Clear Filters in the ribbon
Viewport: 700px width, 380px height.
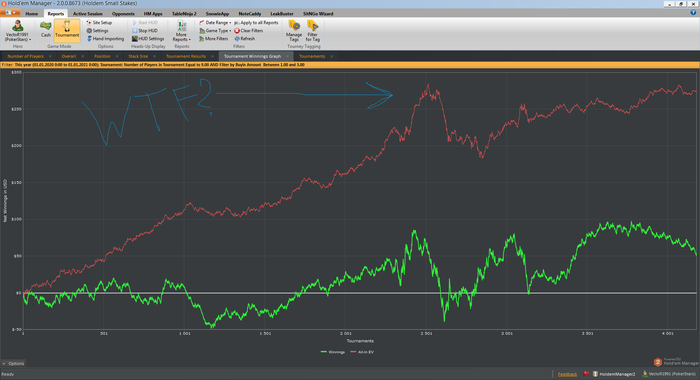pos(249,31)
